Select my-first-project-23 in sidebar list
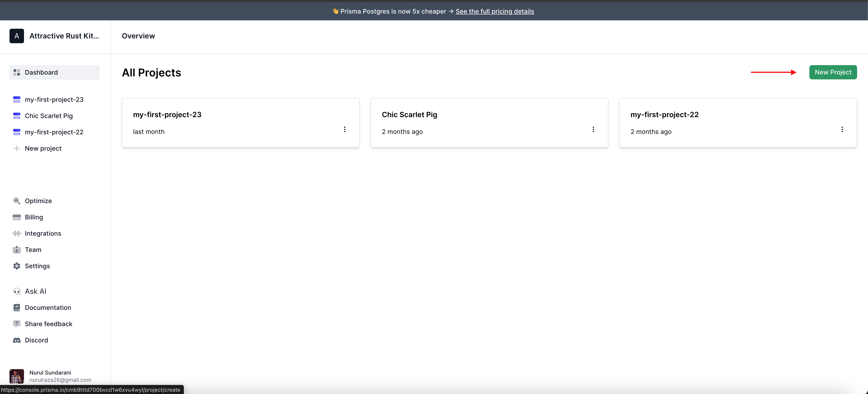 tap(55, 99)
